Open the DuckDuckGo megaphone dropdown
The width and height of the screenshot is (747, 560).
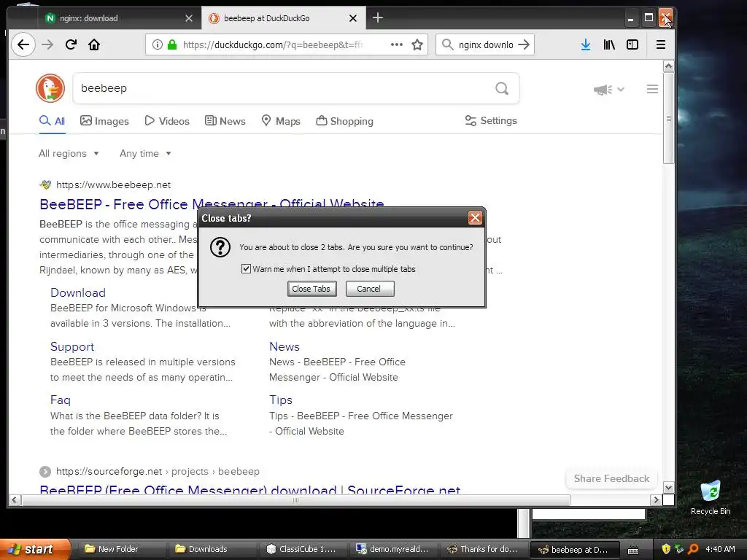(x=608, y=89)
